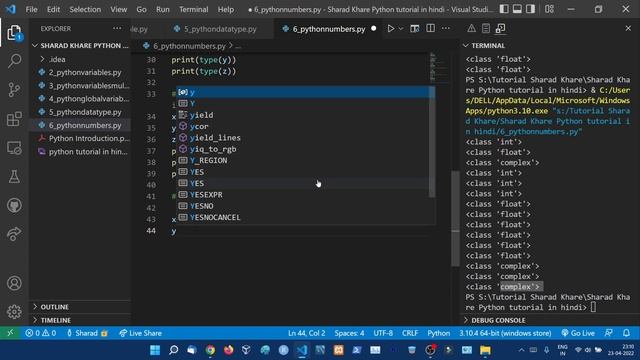Open Source Control view
Screen dimensions: 640x360
tap(14, 90)
